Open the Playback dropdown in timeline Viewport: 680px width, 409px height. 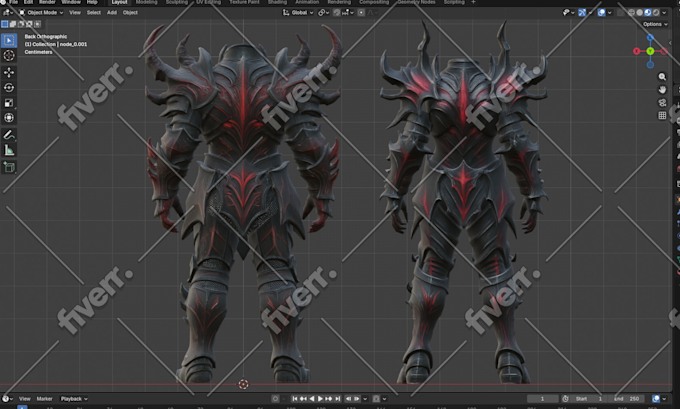[74, 399]
